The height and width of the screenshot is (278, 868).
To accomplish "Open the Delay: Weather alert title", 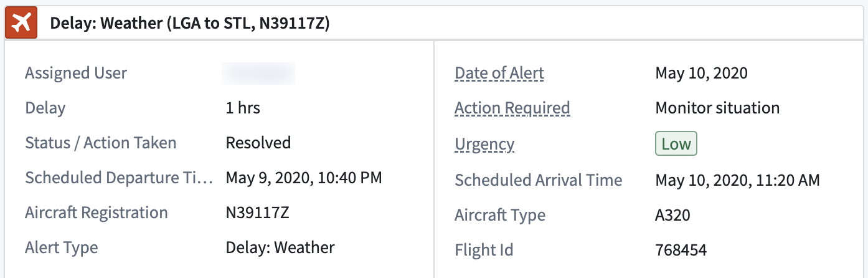I will (x=190, y=23).
